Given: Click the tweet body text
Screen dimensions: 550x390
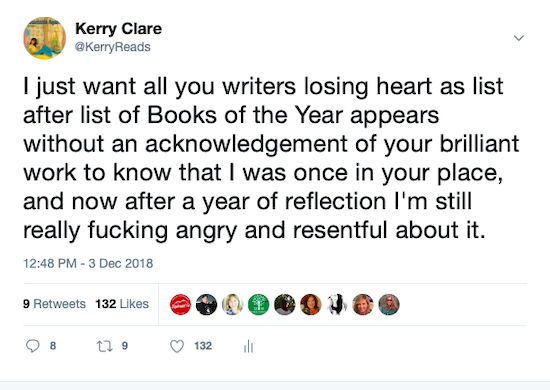Looking at the screenshot, I should 271,158.
